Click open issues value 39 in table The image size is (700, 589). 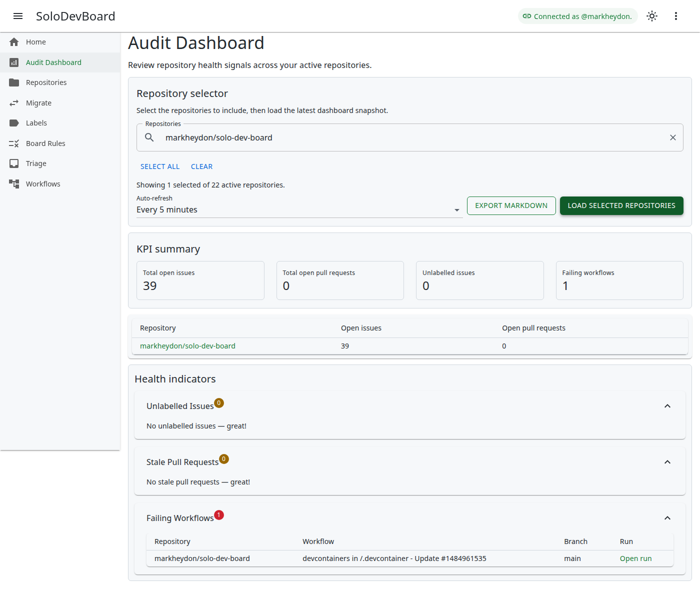pos(345,346)
